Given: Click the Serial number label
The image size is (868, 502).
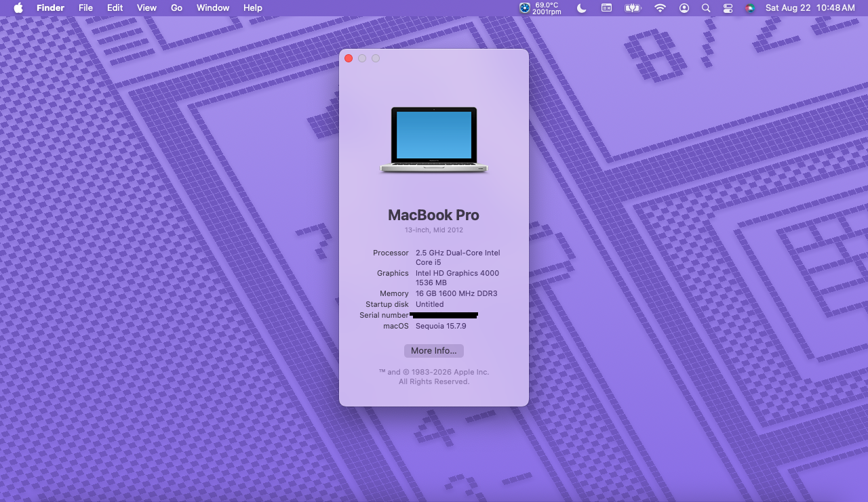Looking at the screenshot, I should 384,315.
